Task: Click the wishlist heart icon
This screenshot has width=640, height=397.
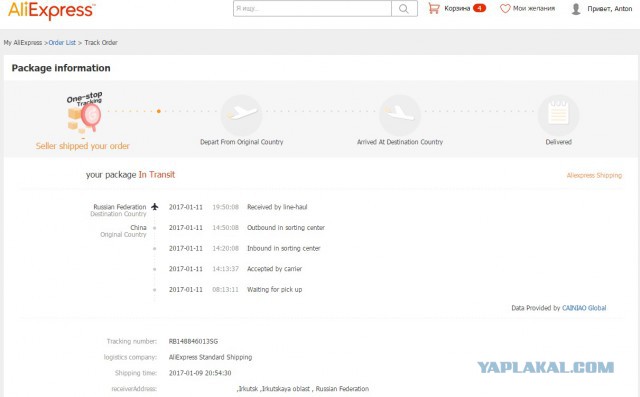Action: pyautogui.click(x=505, y=8)
